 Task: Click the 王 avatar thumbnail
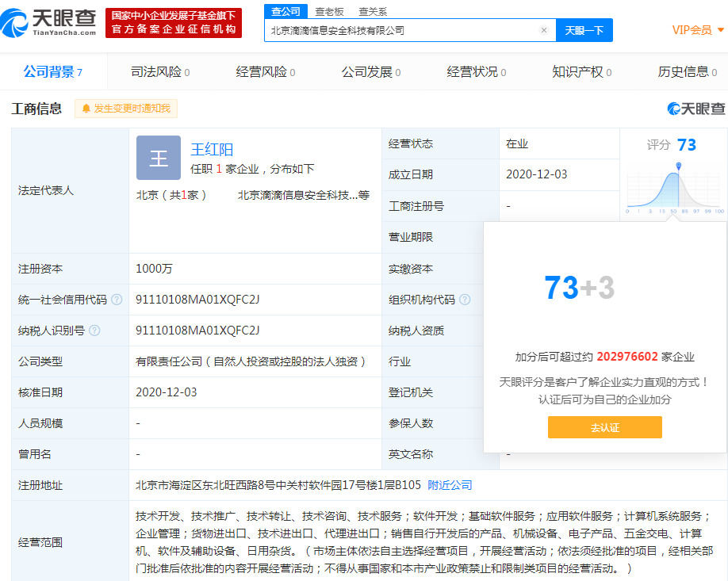click(158, 158)
